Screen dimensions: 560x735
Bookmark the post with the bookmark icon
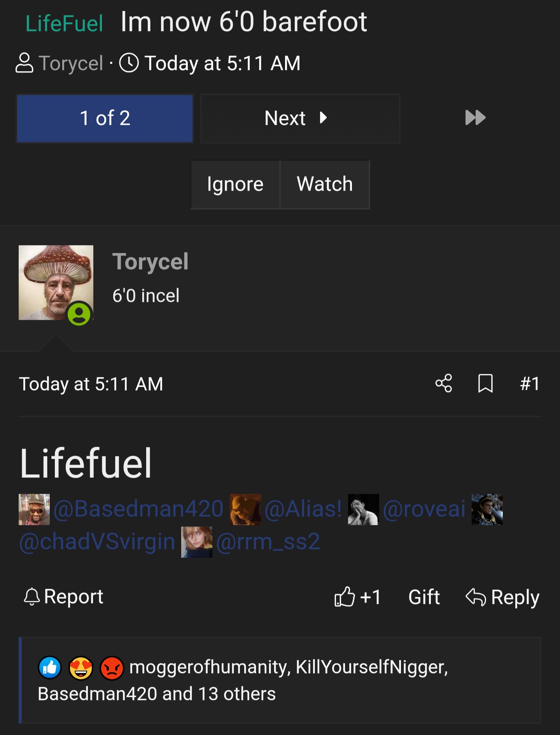[x=485, y=383]
